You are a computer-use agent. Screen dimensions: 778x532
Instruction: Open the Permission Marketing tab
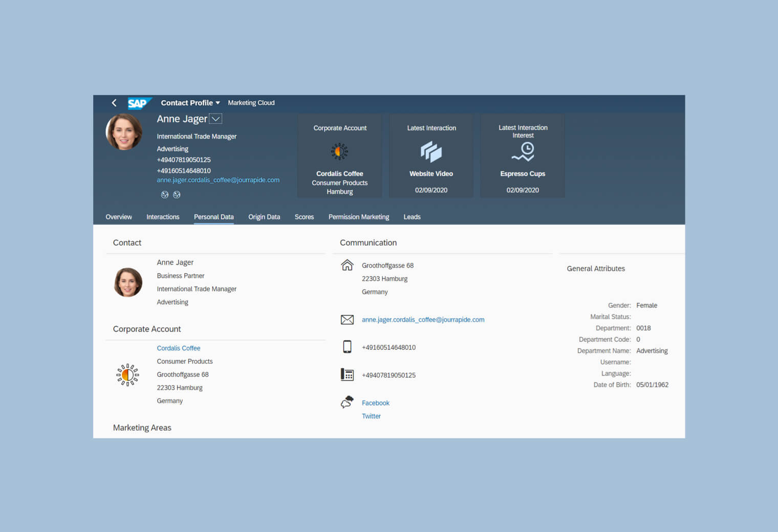[358, 216]
